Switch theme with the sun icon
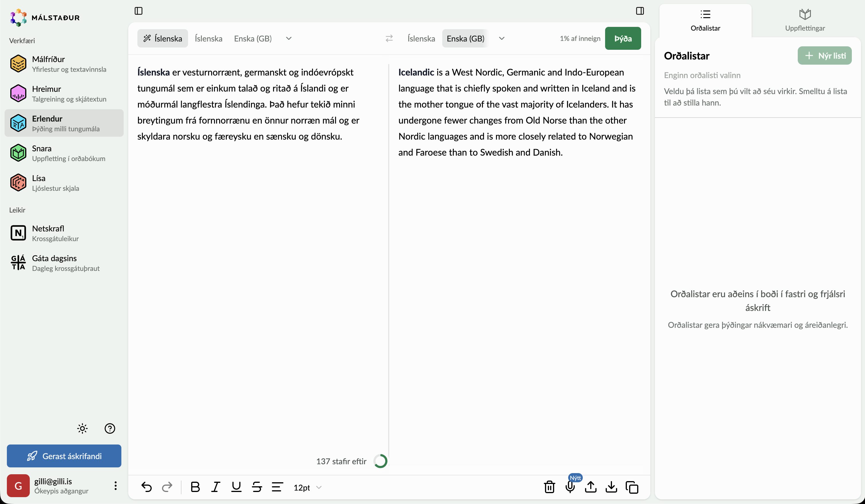This screenshot has height=504, width=865. (82, 428)
